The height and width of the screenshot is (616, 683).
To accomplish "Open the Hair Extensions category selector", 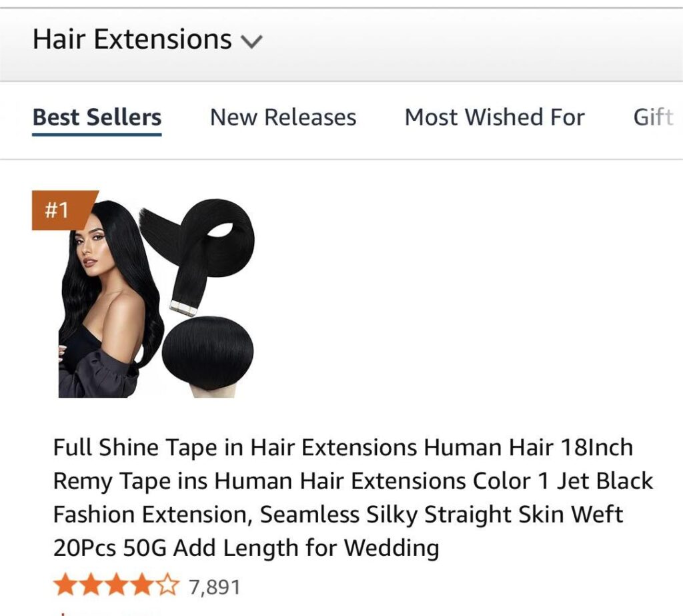I will 147,39.
